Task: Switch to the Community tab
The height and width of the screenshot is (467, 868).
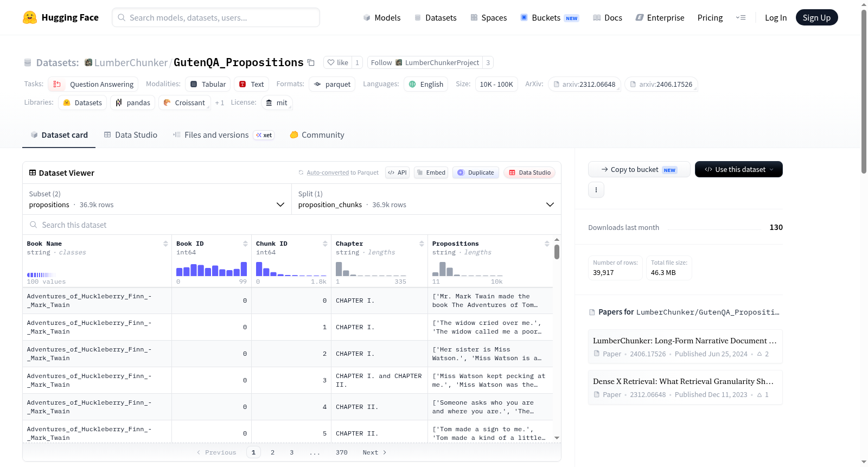Action: click(x=317, y=135)
